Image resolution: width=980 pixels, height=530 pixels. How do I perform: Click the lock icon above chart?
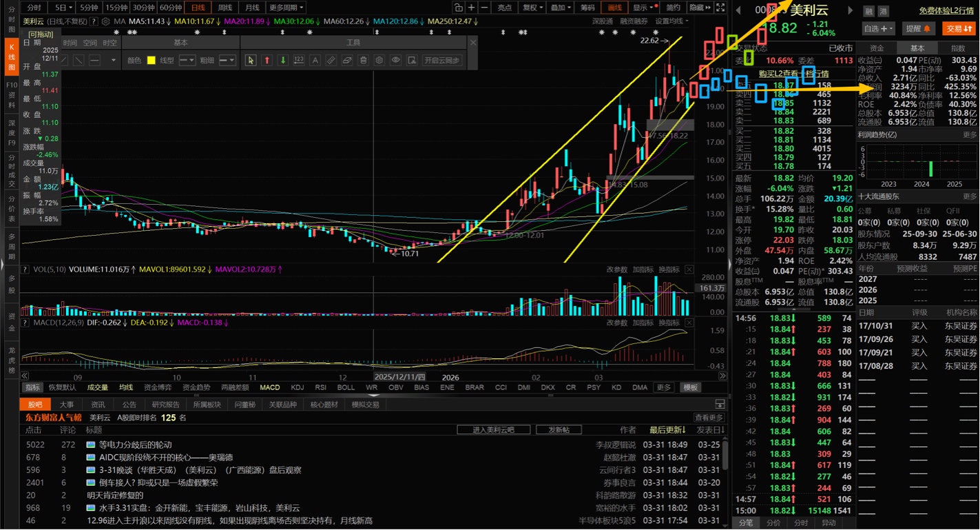[x=459, y=8]
